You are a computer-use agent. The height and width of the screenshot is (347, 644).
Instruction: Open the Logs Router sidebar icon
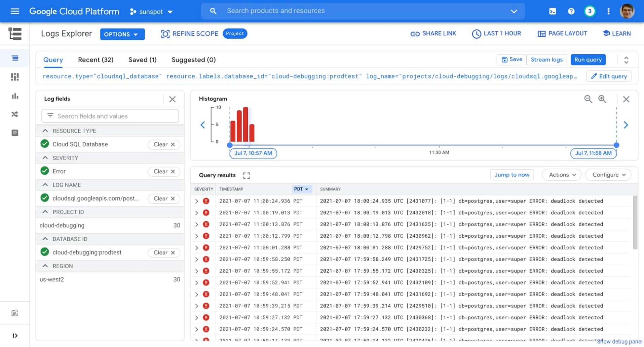(x=15, y=114)
